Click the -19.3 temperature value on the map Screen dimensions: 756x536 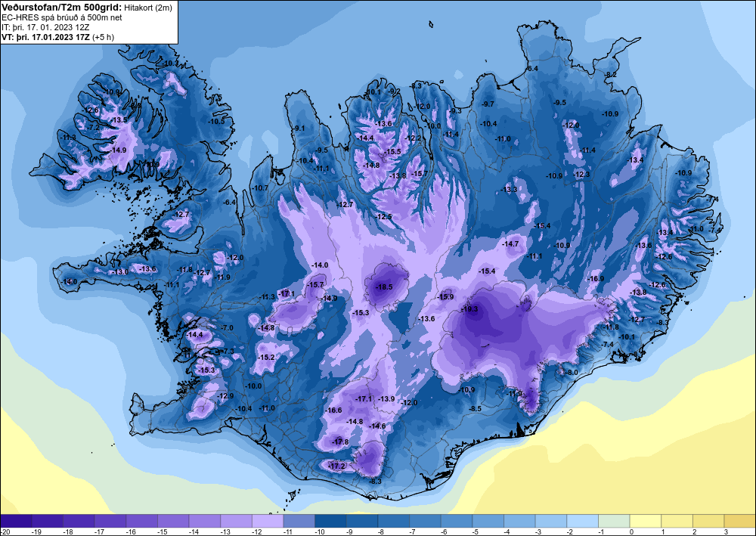tap(469, 309)
